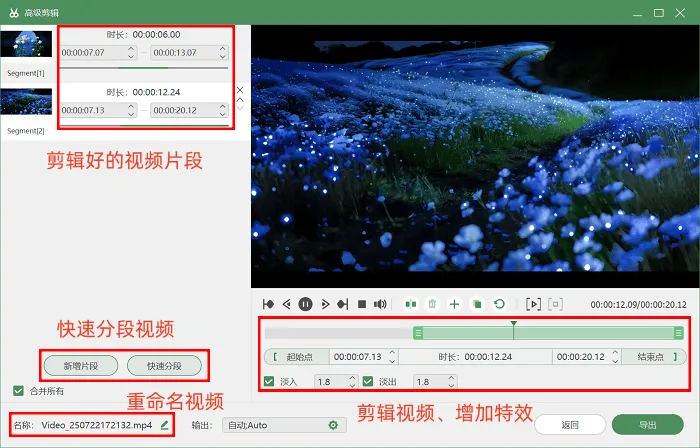Screen dimensions: 700x448
Task: Mute the speaker volume icon
Action: (x=380, y=304)
